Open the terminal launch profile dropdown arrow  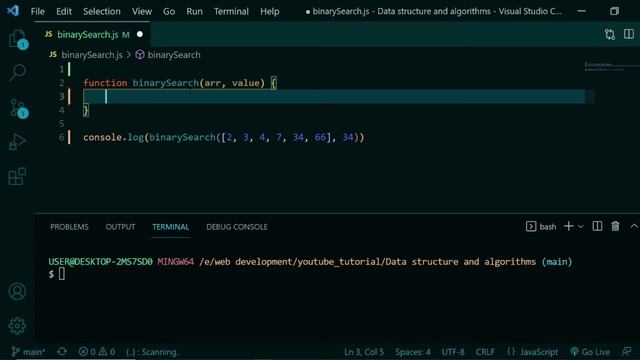(x=580, y=227)
